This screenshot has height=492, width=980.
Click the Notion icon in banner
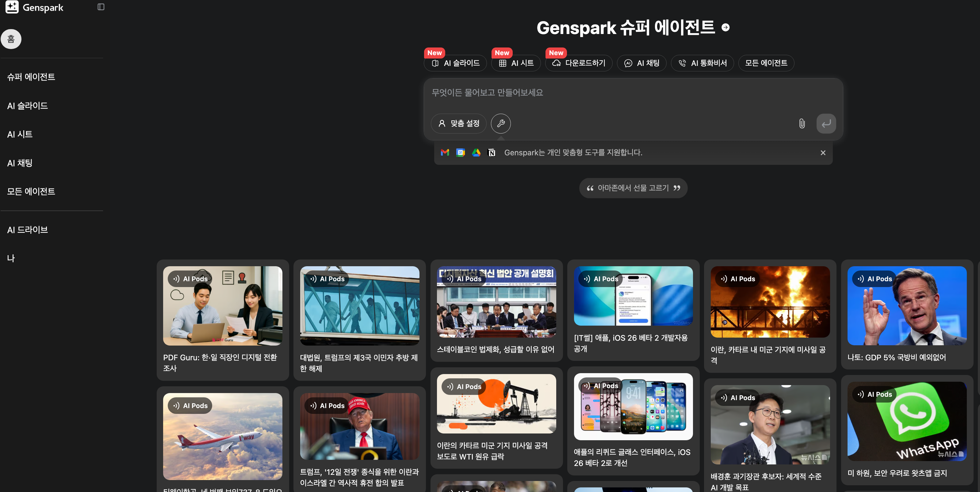tap(492, 153)
